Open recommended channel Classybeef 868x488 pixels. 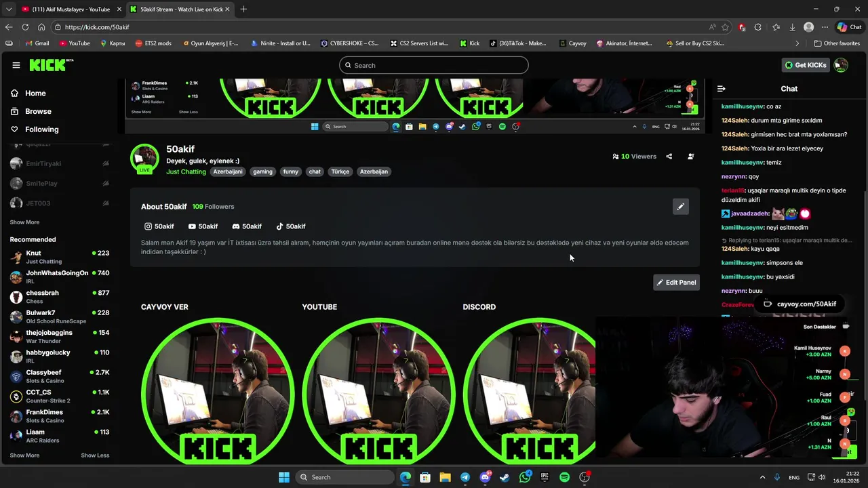(x=60, y=376)
